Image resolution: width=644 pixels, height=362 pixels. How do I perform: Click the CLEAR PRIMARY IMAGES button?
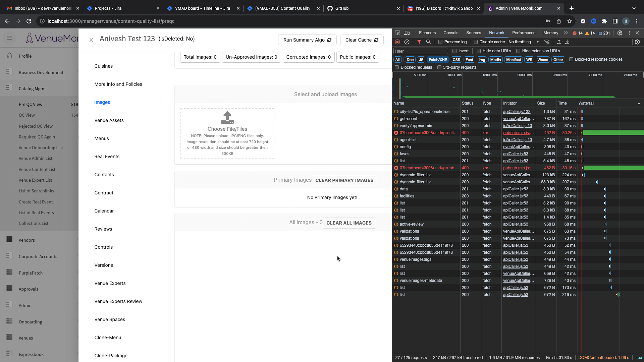(344, 180)
